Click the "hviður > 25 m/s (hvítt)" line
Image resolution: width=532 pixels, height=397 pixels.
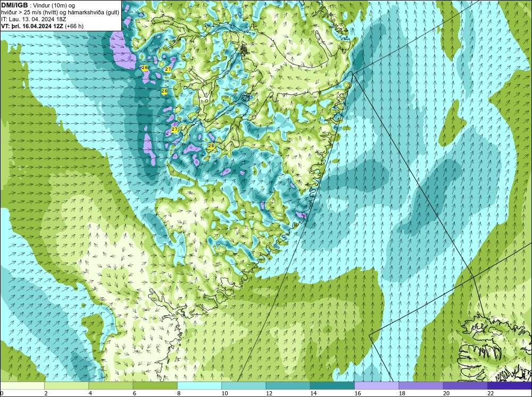click(29, 12)
